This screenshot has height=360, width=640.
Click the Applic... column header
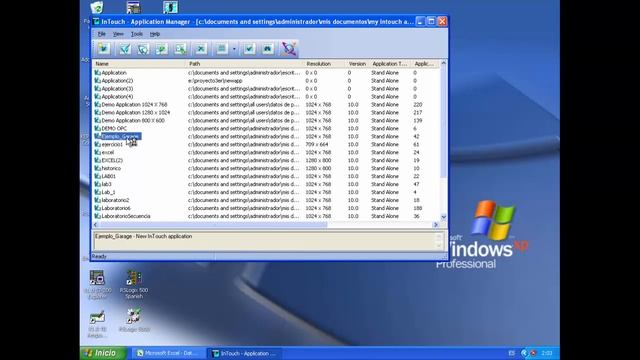point(425,64)
